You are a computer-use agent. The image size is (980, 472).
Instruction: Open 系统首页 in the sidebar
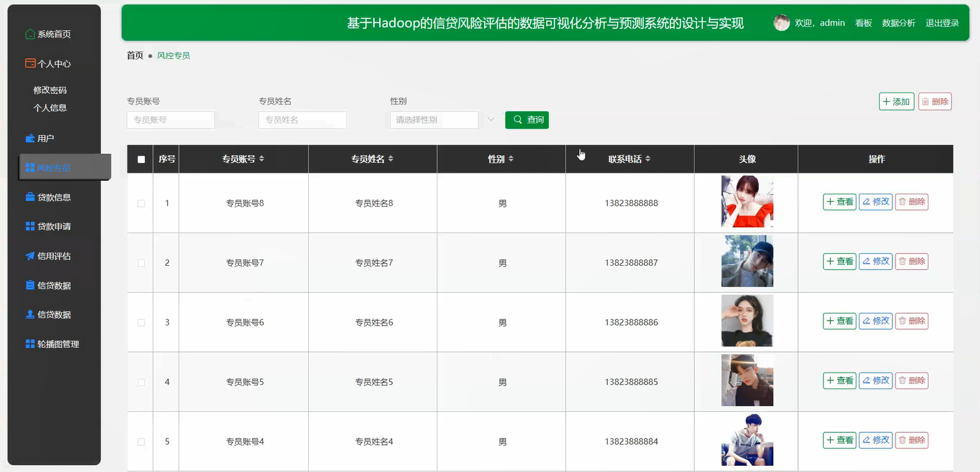[54, 34]
